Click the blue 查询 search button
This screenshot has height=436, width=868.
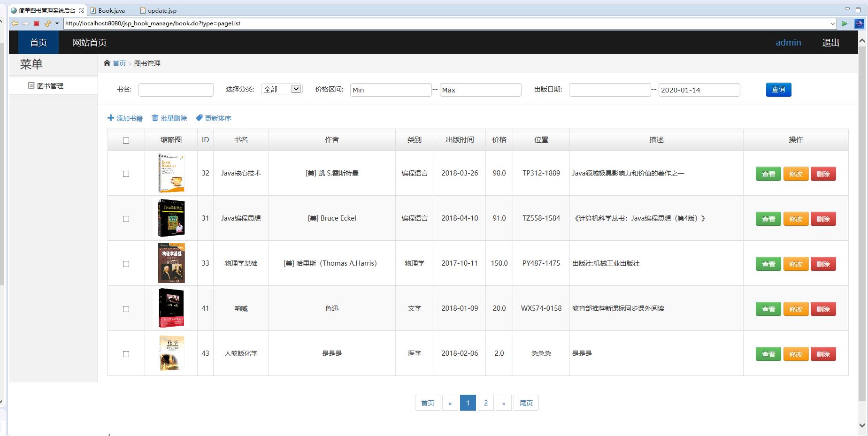click(778, 89)
